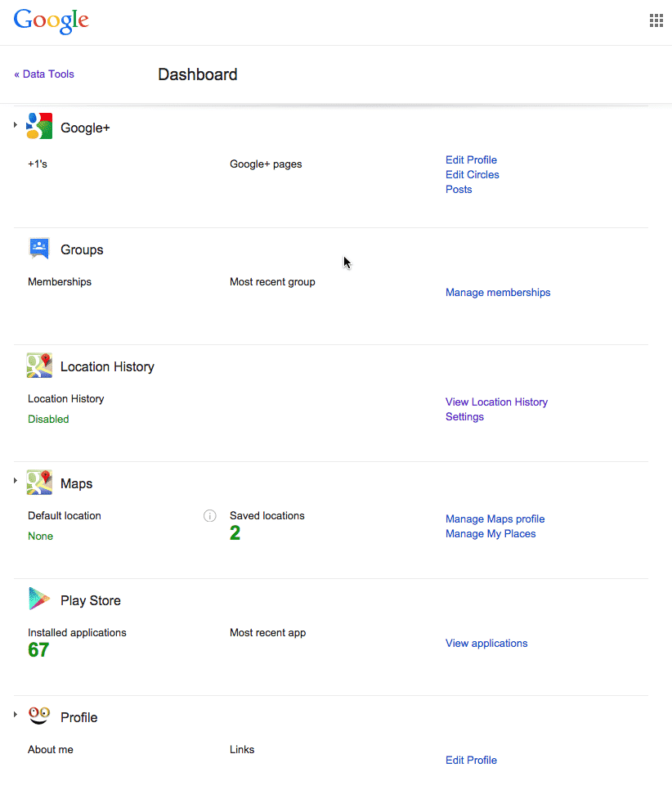The image size is (672, 790).
Task: Open the Google apps grid icon
Action: [656, 20]
